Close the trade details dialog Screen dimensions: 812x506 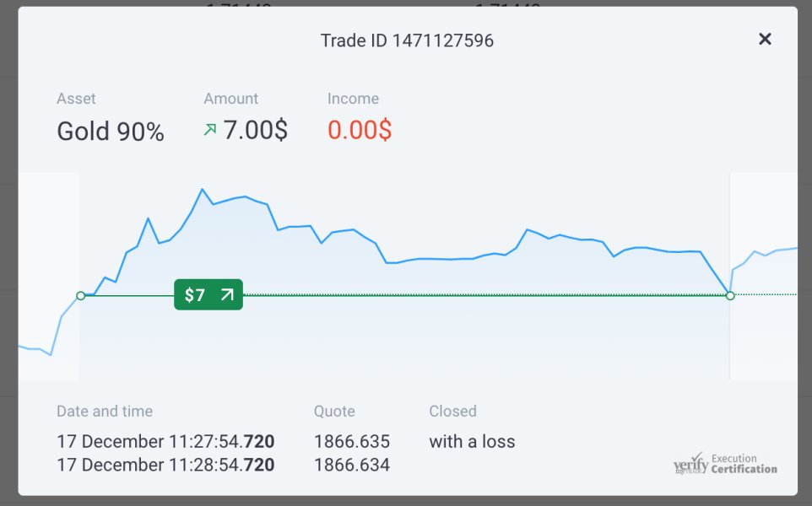[x=765, y=39]
